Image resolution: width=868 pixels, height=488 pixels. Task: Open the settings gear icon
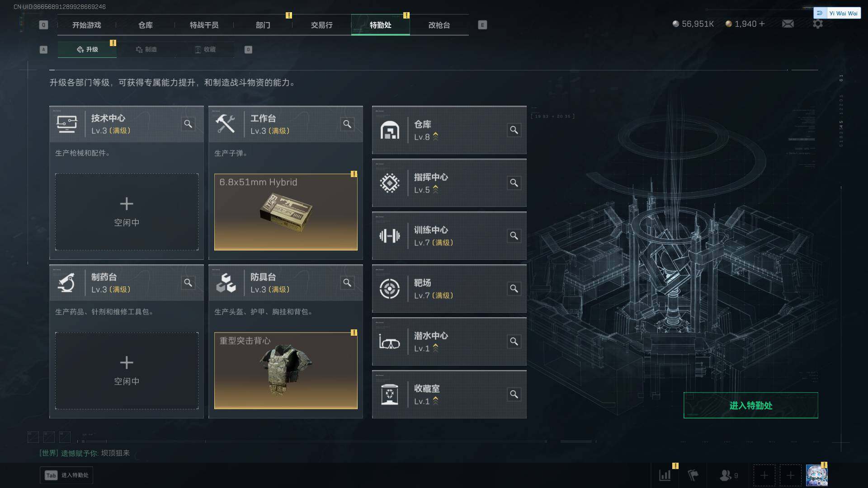click(x=818, y=23)
